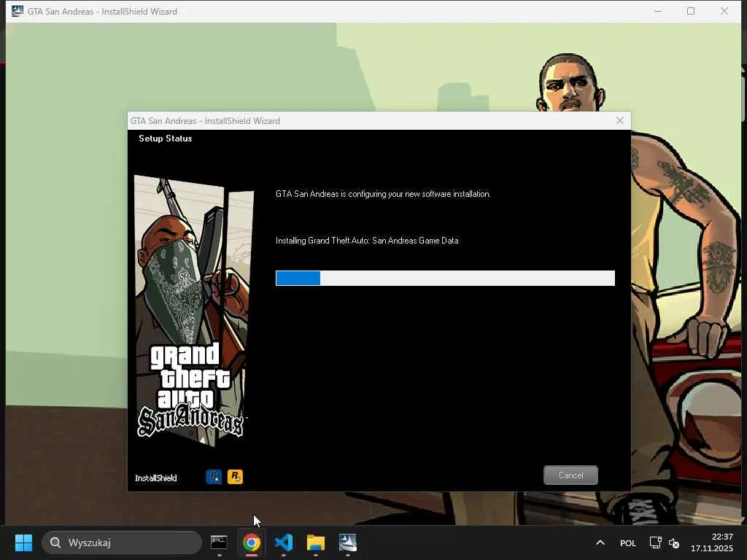Click the blue Rockstar North logo
The width and height of the screenshot is (747, 560).
[x=214, y=476]
